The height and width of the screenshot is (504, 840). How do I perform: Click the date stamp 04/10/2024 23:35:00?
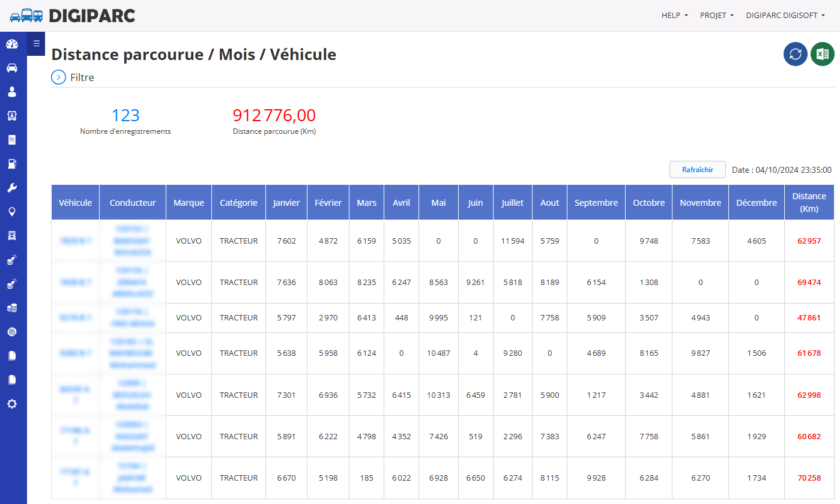coord(794,170)
